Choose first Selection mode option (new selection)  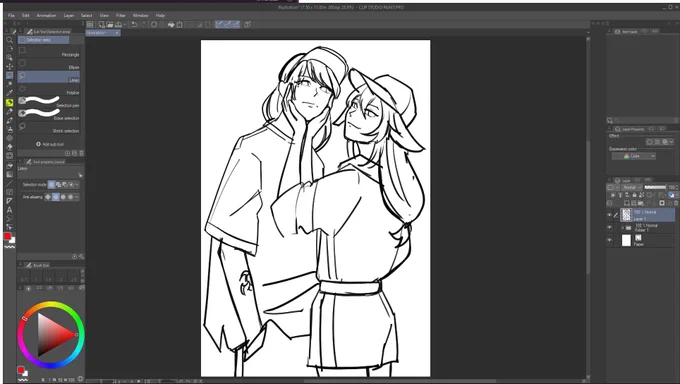pyautogui.click(x=52, y=185)
